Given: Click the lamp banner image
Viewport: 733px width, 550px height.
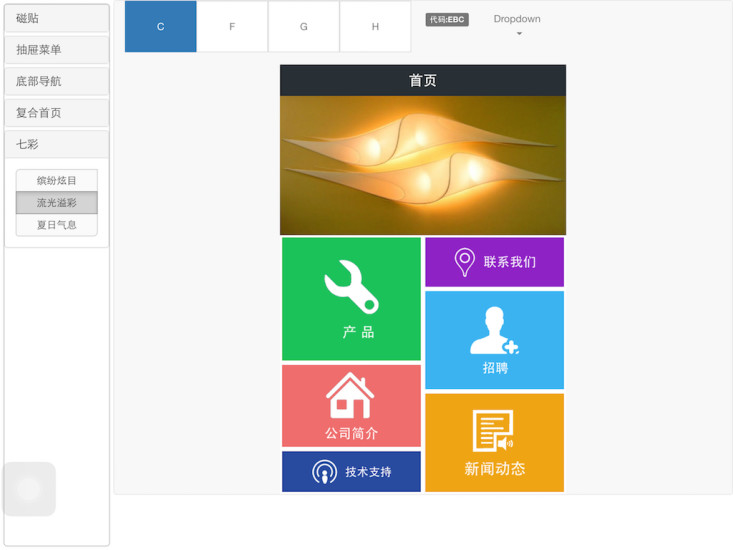Looking at the screenshot, I should (423, 165).
